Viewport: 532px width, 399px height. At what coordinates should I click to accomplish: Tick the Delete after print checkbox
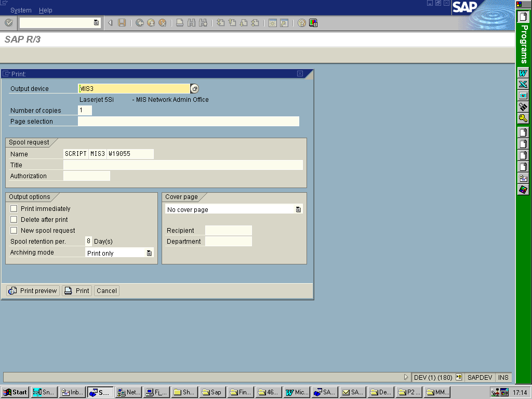pos(14,219)
